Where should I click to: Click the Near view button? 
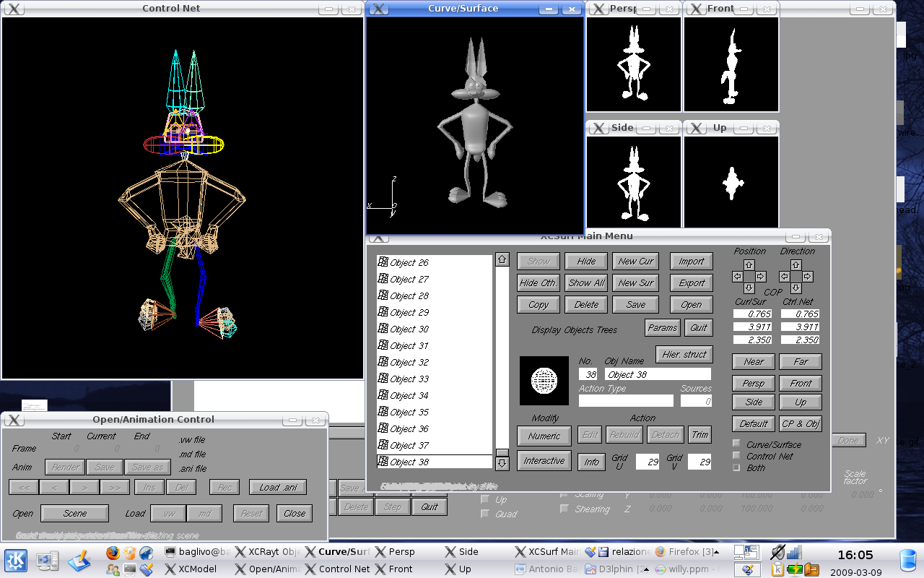point(754,362)
